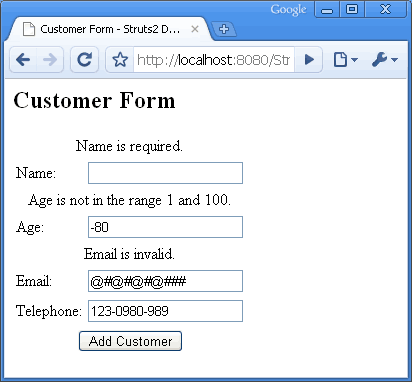Screen dimensions: 412x382
Task: Click the localhost address bar
Action: (214, 60)
